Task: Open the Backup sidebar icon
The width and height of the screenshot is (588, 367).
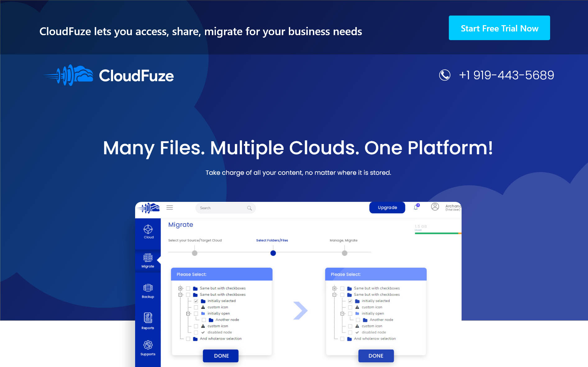Action: click(148, 291)
